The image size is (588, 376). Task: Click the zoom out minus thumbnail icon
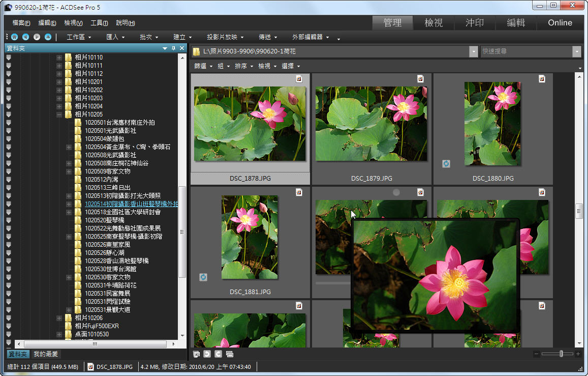point(536,354)
